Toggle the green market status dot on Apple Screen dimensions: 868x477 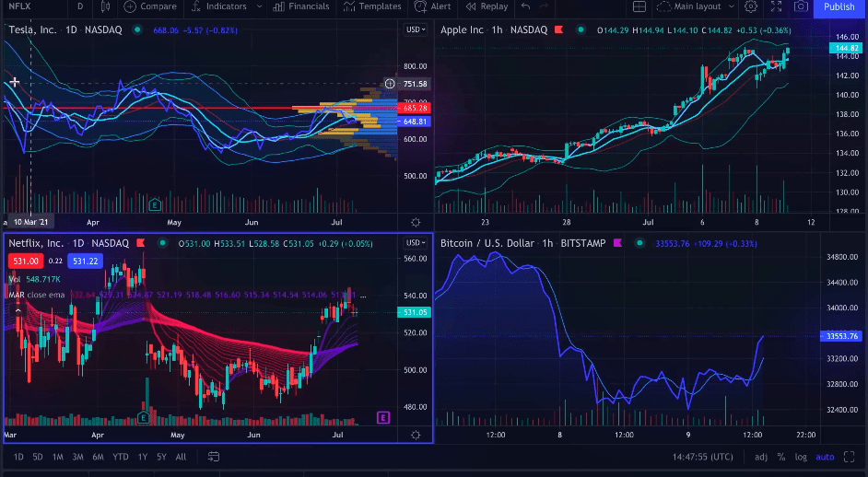tap(580, 29)
